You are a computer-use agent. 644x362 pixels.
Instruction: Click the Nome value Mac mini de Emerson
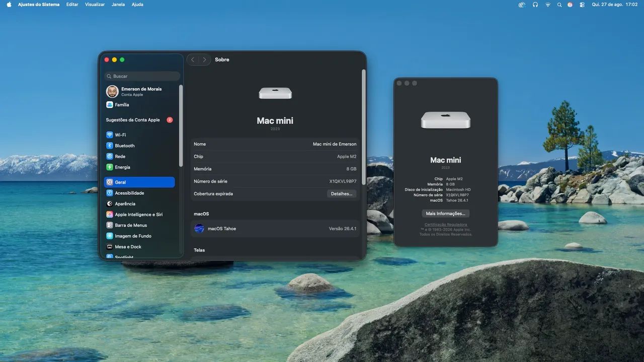coord(335,144)
